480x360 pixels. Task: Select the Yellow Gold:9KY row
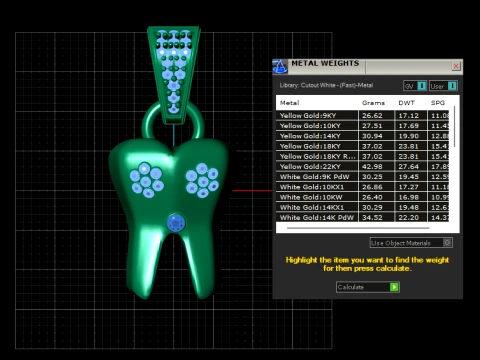362,115
